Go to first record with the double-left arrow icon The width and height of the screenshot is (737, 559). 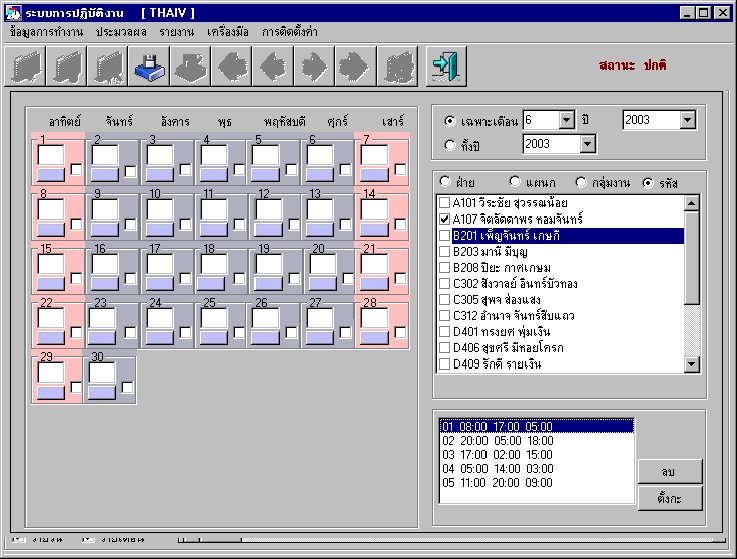(x=232, y=66)
